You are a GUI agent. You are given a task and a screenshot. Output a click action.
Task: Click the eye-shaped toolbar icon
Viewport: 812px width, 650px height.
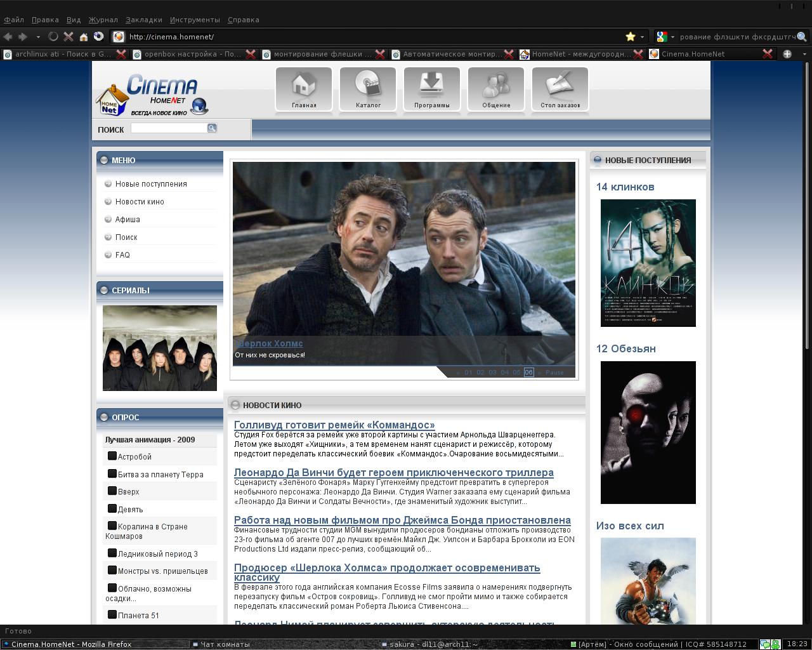(x=99, y=36)
